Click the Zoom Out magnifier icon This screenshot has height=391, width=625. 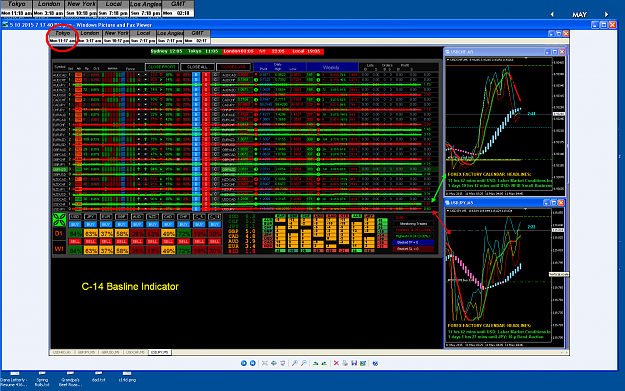pos(304,363)
